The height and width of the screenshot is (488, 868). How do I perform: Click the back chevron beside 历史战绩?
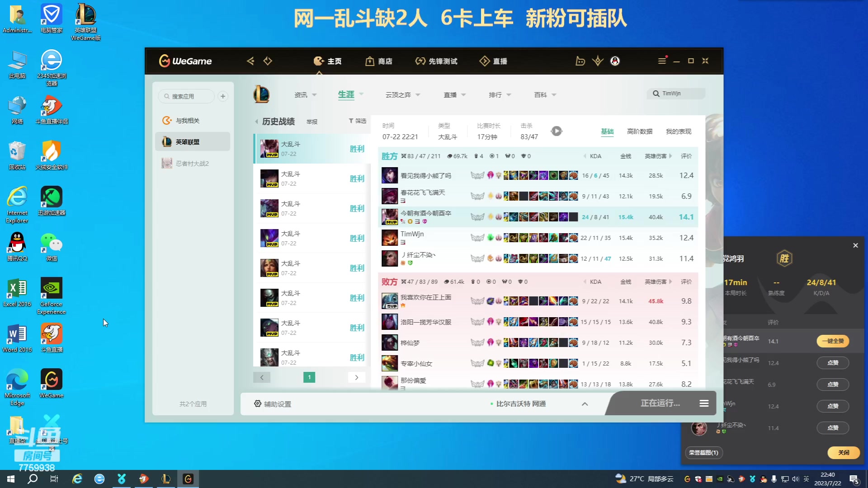[256, 122]
